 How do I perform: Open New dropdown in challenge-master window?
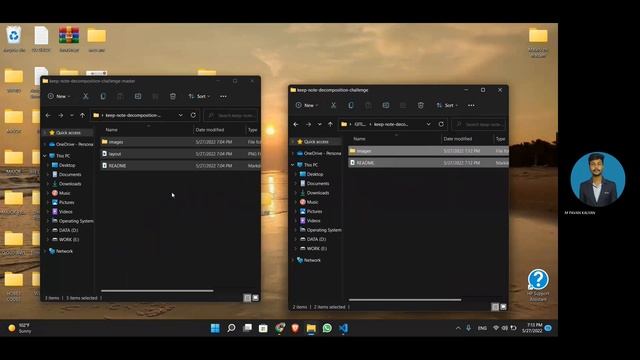click(59, 96)
